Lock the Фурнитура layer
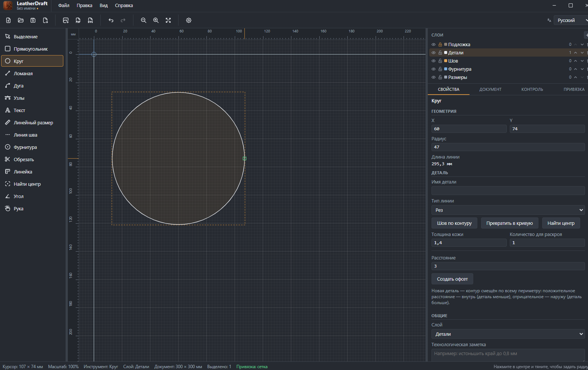Screen dimensions: 588x370 tap(440, 69)
